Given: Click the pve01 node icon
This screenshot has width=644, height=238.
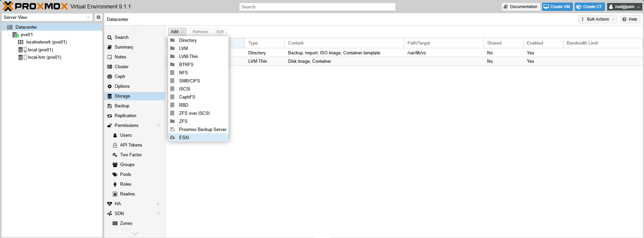Looking at the screenshot, I should (16, 35).
